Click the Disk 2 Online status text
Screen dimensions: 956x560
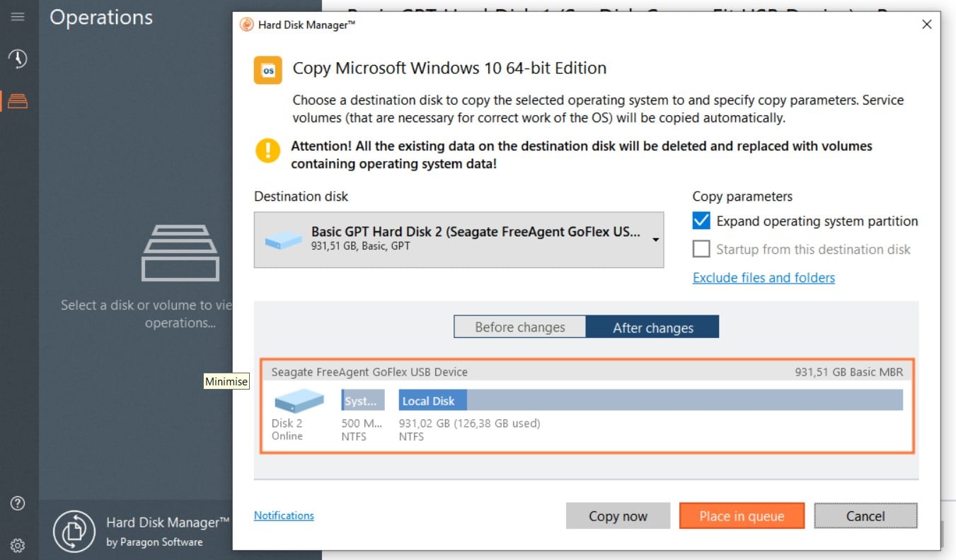click(287, 430)
